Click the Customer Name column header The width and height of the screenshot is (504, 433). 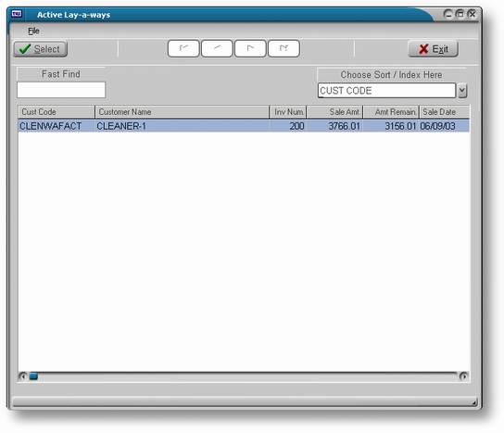tap(182, 112)
